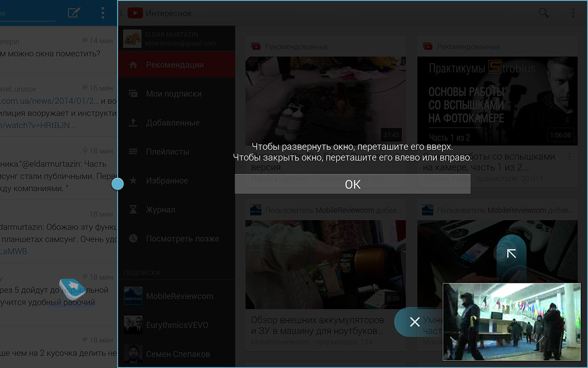This screenshot has width=588, height=368.
Task: Open YouTube search magnifier icon
Action: [544, 13]
